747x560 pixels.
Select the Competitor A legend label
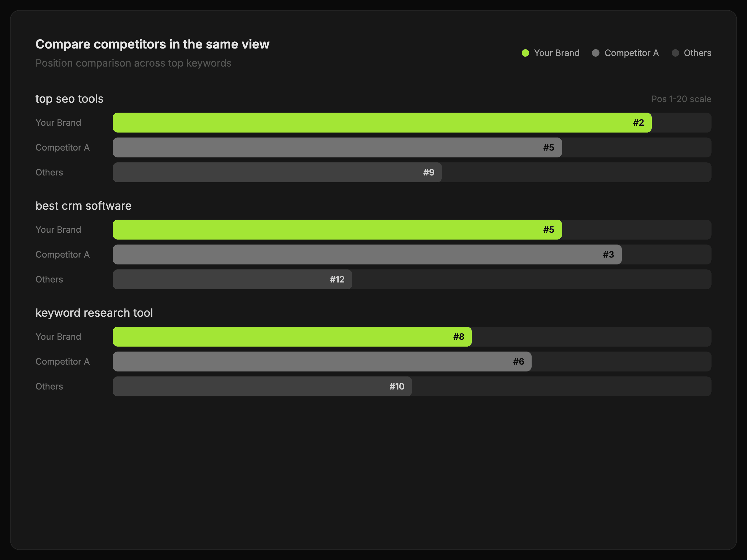[x=631, y=53]
